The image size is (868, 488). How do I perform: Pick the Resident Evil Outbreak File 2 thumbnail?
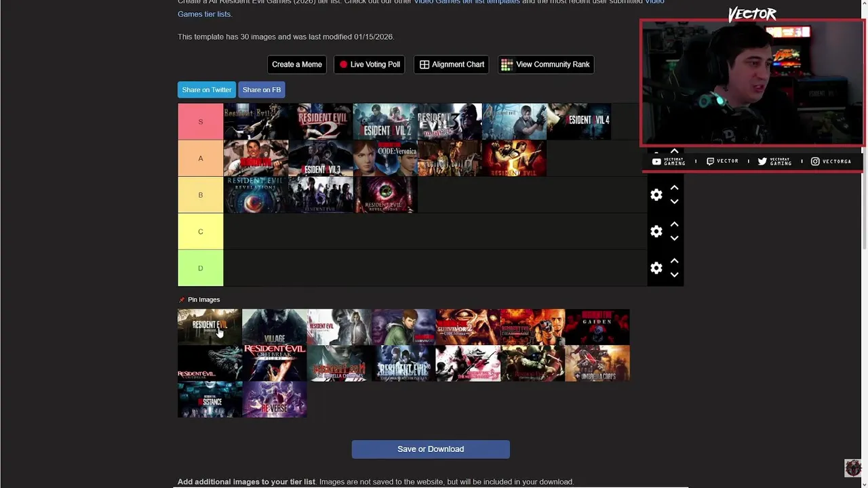275,363
